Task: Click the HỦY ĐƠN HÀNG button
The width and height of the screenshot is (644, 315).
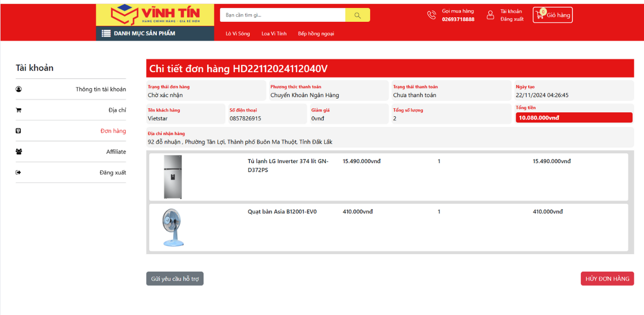Action: point(607,279)
